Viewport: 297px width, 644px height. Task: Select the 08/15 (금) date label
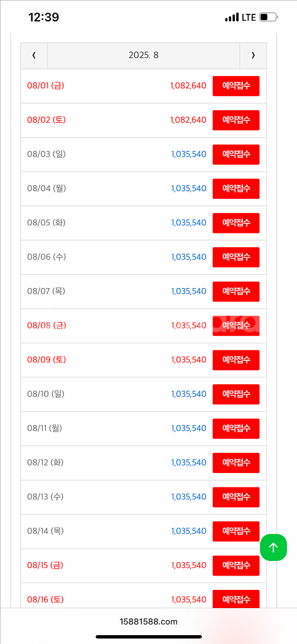coord(46,565)
